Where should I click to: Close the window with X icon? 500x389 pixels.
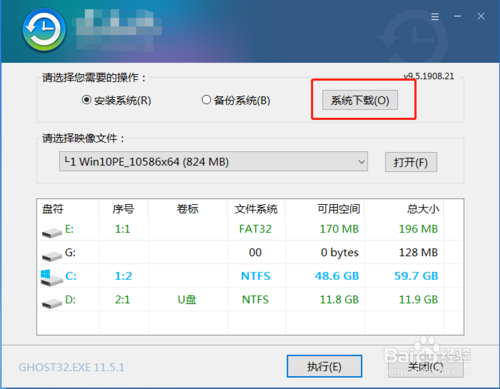[481, 16]
